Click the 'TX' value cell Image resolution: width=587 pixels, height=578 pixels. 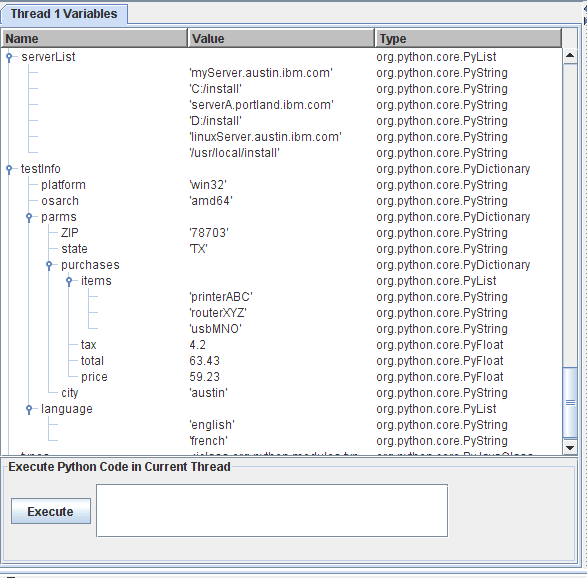(199, 249)
